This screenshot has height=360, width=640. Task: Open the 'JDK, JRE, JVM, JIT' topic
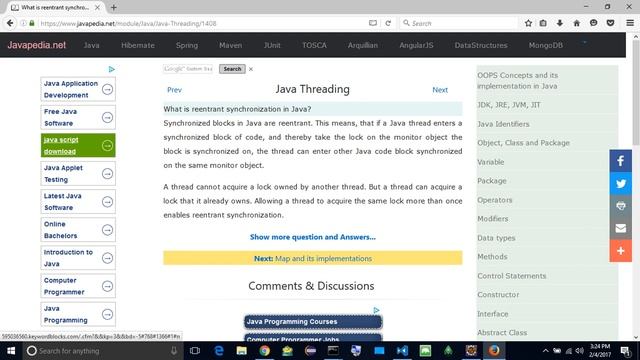[509, 105]
